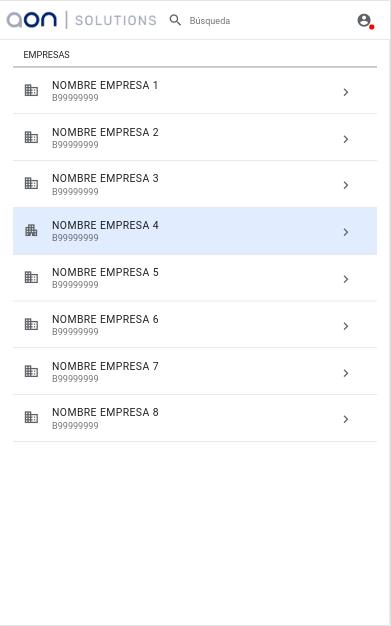The image size is (391, 626).
Task: Click building icon for NOMBRE EMPRESA 4
Action: pos(31,230)
